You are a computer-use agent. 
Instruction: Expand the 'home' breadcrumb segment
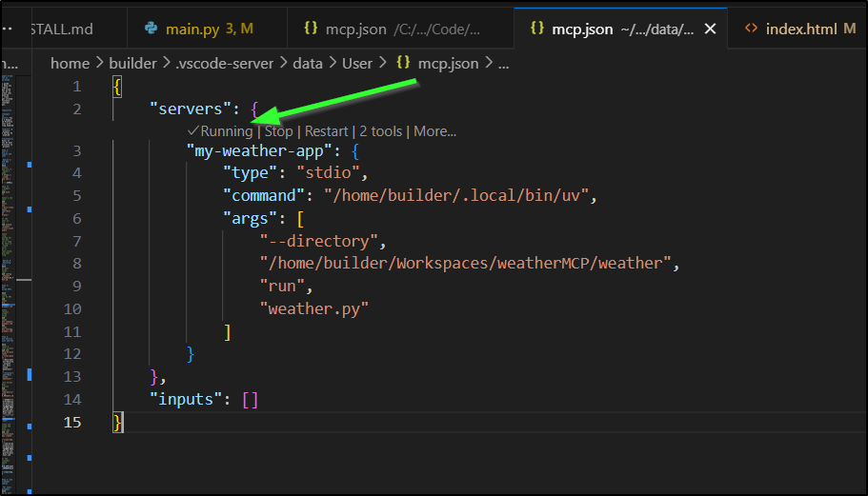click(70, 64)
